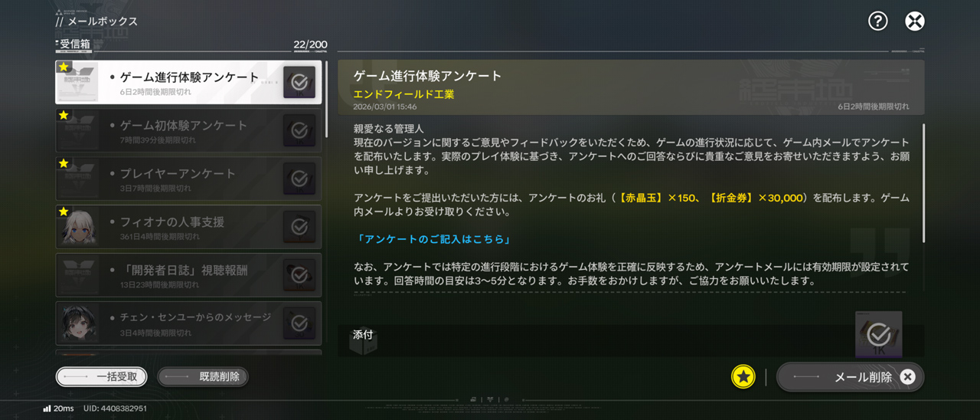
Task: Open the チェン・センユーからのメッセージ mail
Action: point(188,323)
